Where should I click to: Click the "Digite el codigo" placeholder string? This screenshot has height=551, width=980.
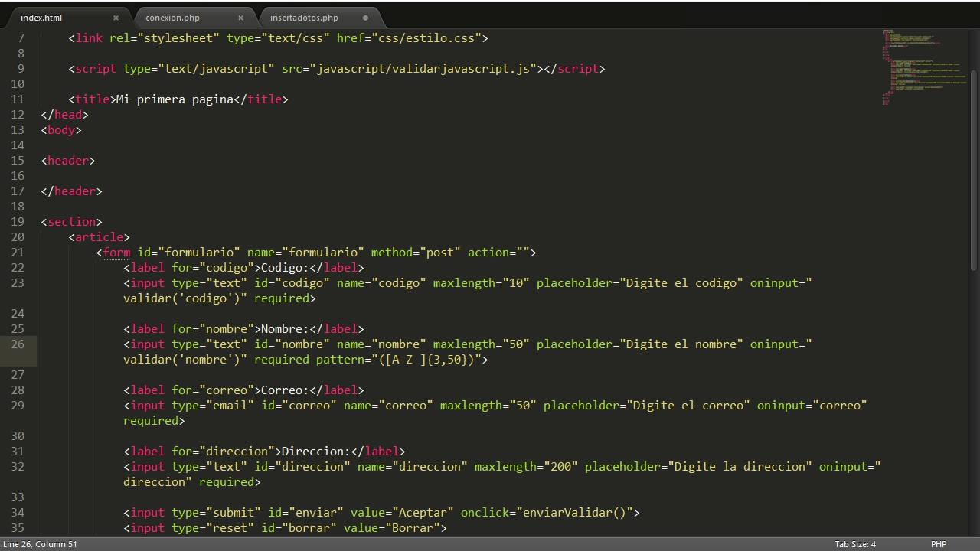pos(681,282)
